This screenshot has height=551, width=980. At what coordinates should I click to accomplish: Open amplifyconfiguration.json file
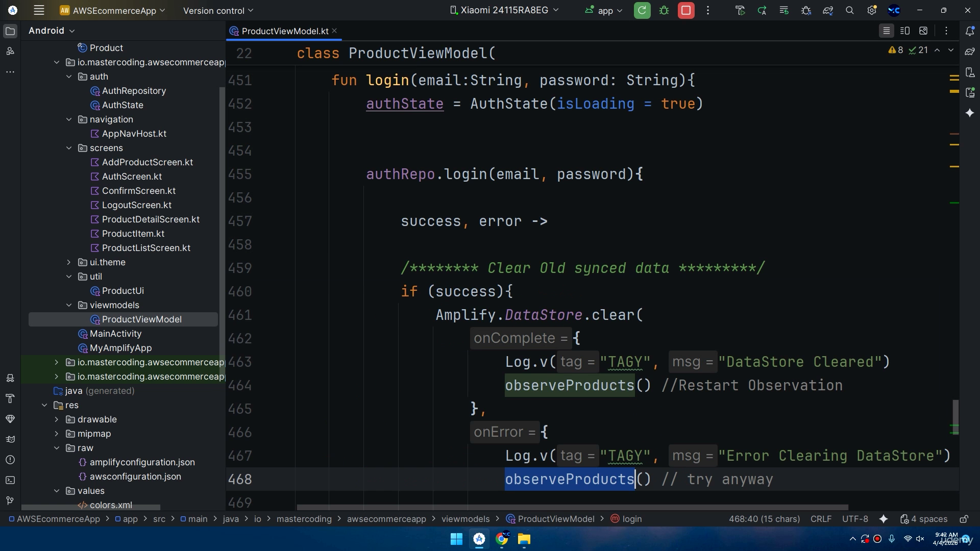tap(142, 462)
